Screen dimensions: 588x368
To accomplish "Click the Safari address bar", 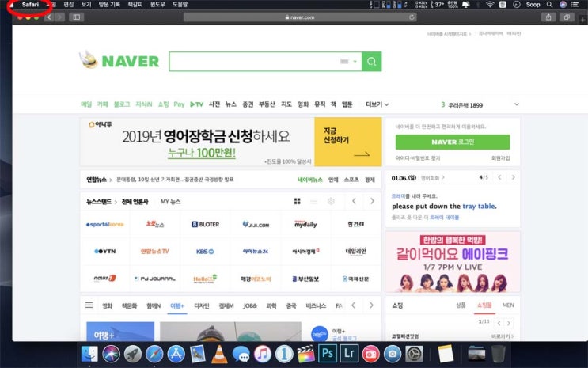I will click(300, 17).
